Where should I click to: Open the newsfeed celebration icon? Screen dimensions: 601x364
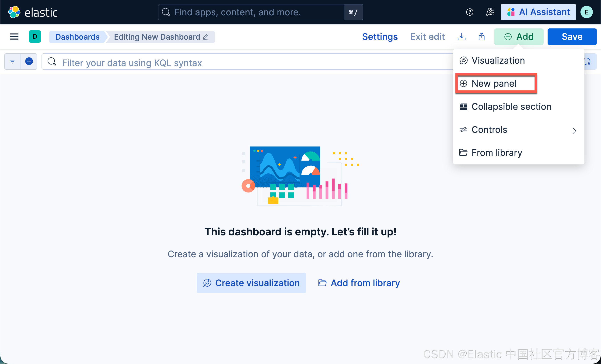coord(490,12)
